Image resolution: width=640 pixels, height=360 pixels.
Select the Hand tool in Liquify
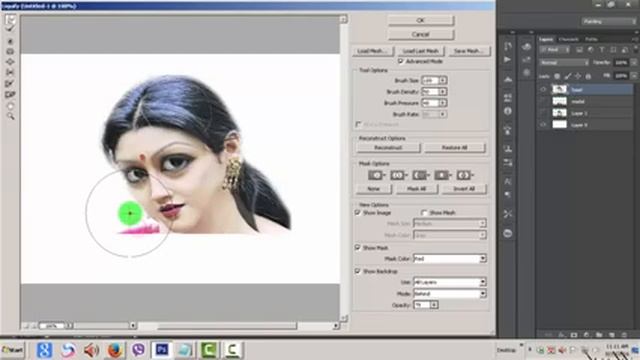pos(10,106)
